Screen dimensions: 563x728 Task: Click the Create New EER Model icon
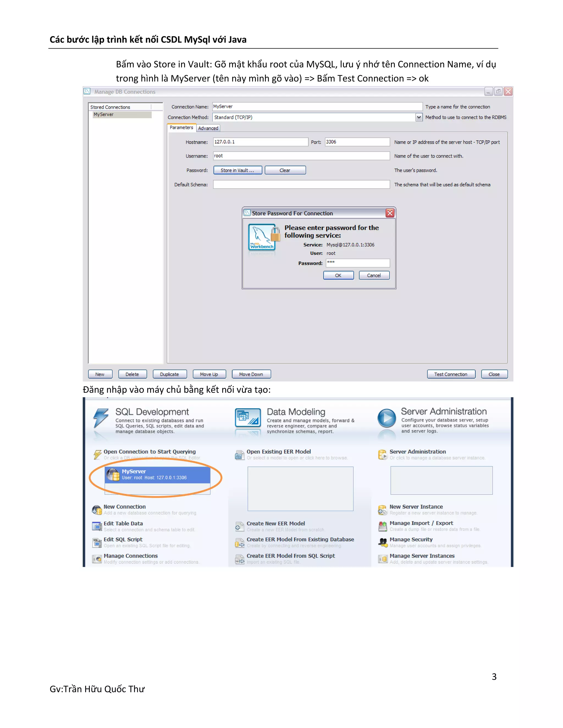click(x=239, y=526)
